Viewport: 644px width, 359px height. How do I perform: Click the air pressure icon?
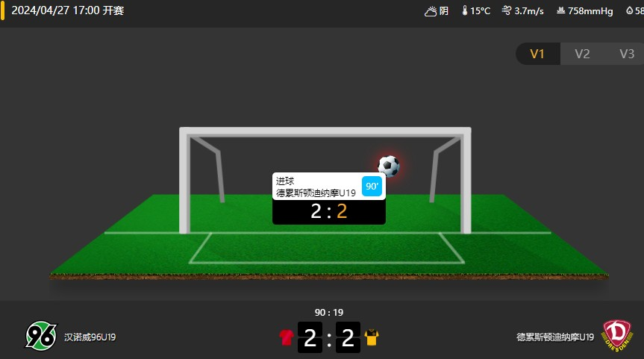pos(560,10)
